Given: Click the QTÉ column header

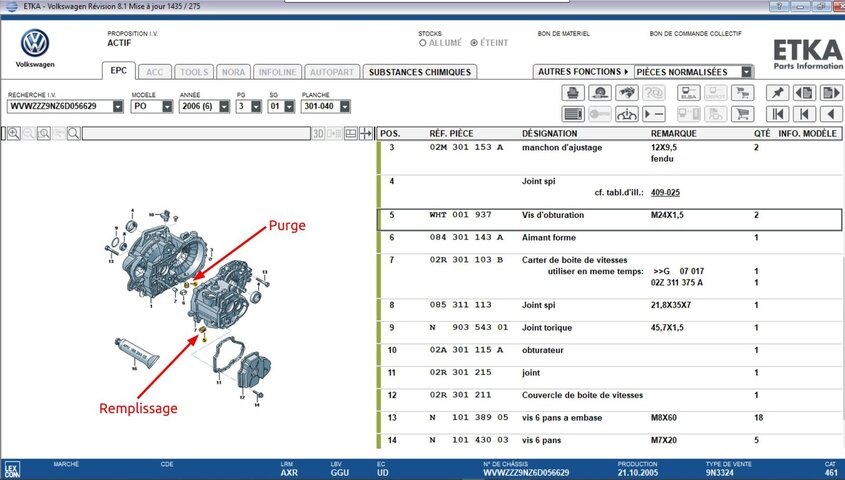Looking at the screenshot, I should tap(762, 134).
